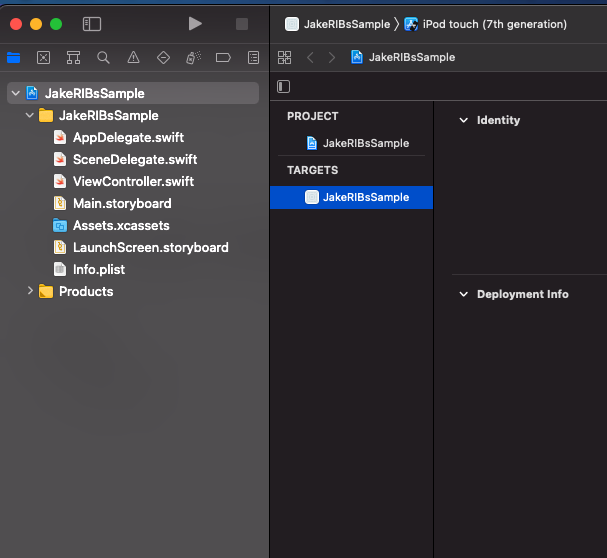Click the Swift icon beside AppDelegate.swift
The height and width of the screenshot is (558, 607).
(x=60, y=137)
